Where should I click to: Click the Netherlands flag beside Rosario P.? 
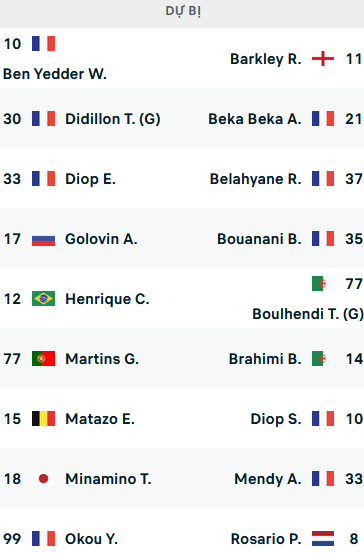pos(323,539)
